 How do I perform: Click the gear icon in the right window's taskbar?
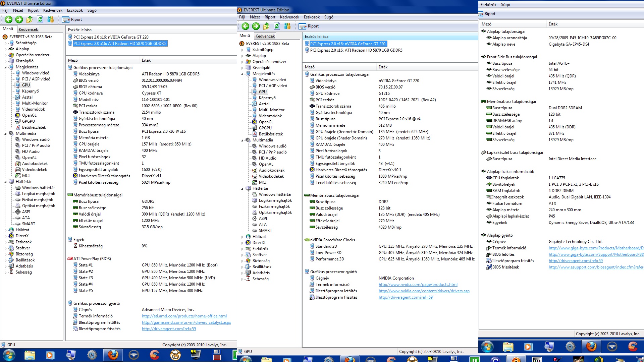click(570, 347)
